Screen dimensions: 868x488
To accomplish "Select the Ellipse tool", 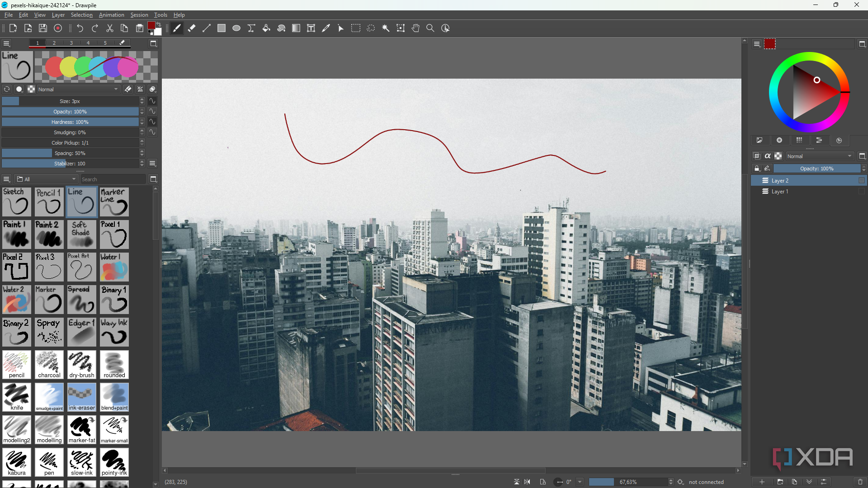I will pos(236,28).
